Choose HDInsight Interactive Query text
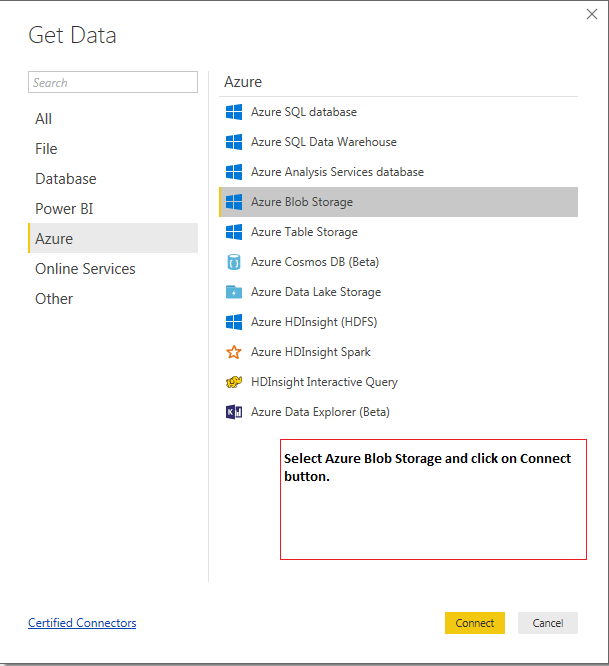 (x=324, y=382)
